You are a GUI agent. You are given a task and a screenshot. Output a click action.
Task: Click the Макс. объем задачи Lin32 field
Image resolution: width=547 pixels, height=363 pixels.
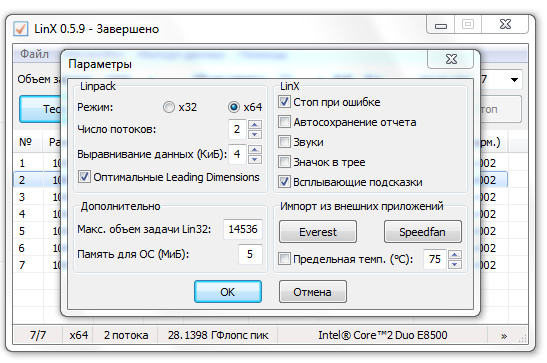point(243,229)
